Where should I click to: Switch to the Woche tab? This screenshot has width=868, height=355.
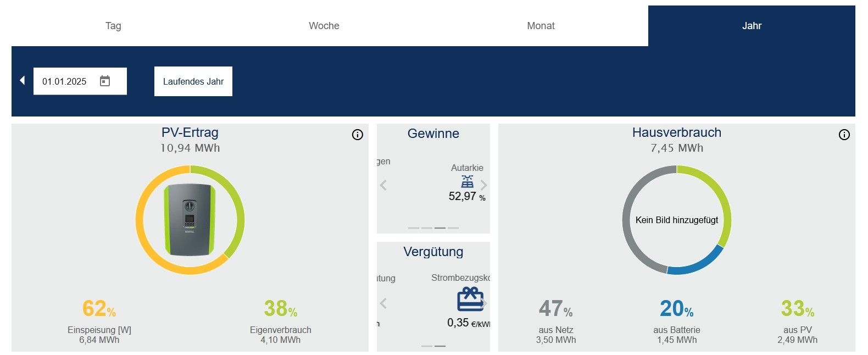(324, 25)
